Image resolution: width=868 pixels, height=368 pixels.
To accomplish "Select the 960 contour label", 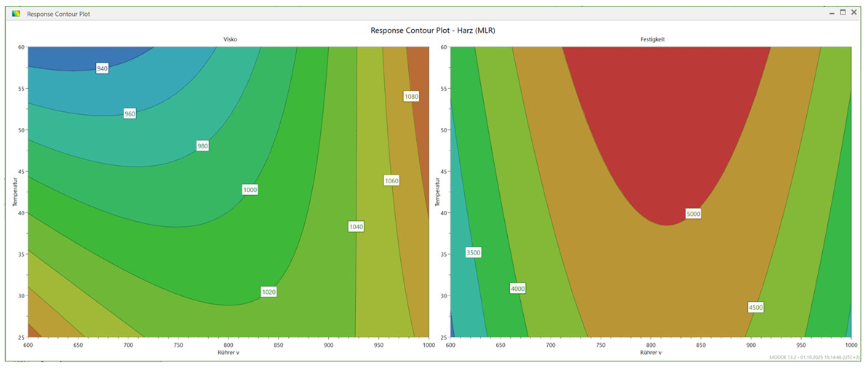I will coord(130,113).
